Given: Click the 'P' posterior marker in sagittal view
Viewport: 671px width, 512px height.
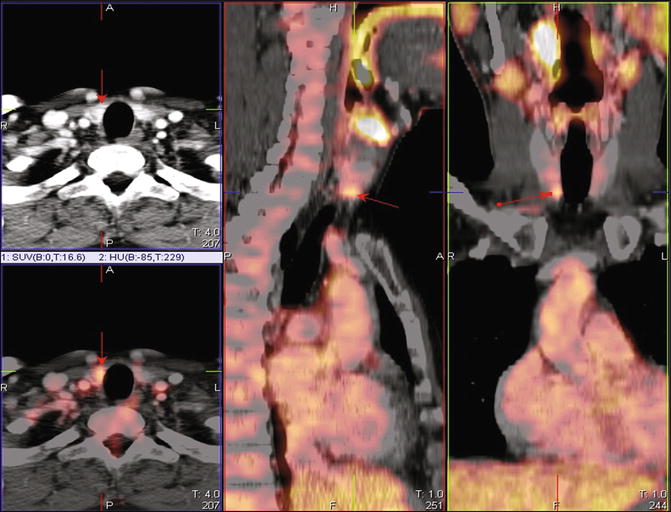Looking at the screenshot, I should point(230,256).
